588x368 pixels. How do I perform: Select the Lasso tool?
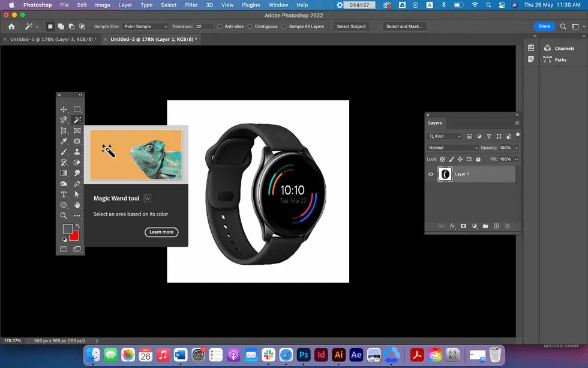64,119
